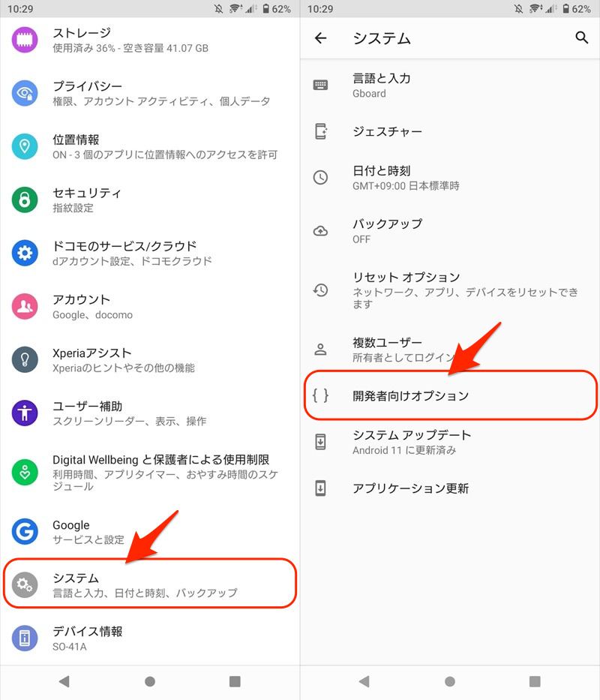Screen dimensions: 600x700
Task: Click the search magnifier in System header
Action: coord(581,38)
